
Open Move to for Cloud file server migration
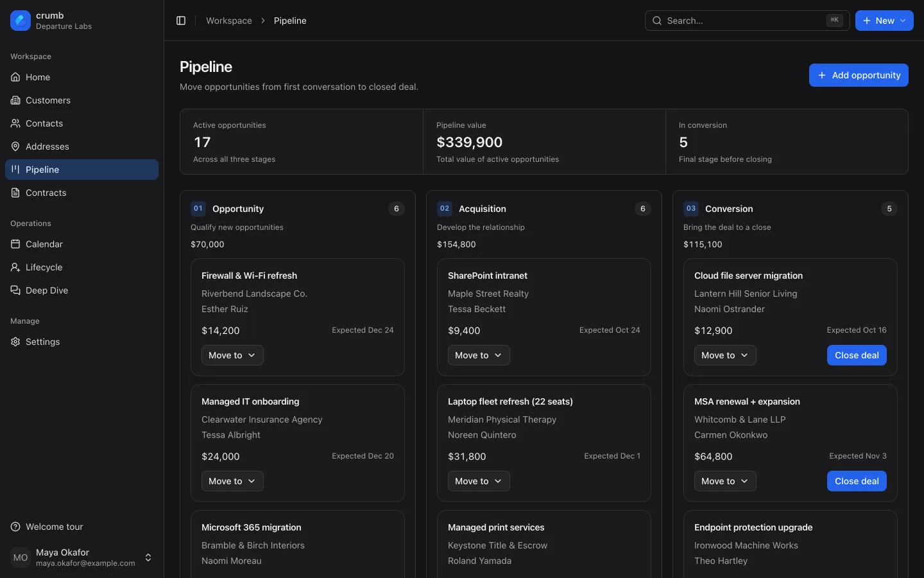coord(725,355)
